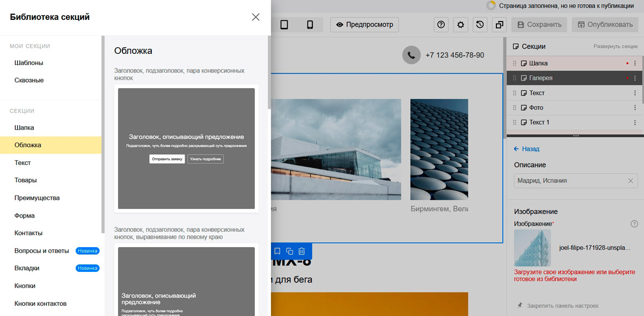The height and width of the screenshot is (316, 644).
Task: Open version history clock icon
Action: pyautogui.click(x=479, y=25)
